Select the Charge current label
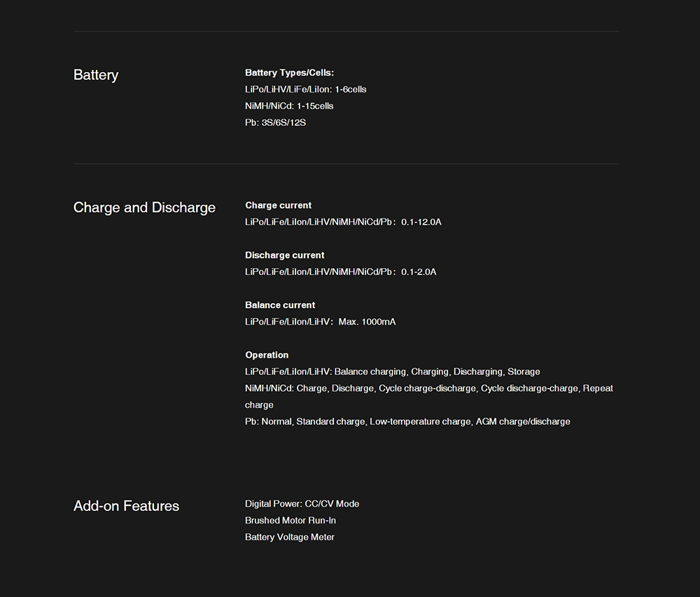Viewport: 700px width, 597px height. coord(278,205)
